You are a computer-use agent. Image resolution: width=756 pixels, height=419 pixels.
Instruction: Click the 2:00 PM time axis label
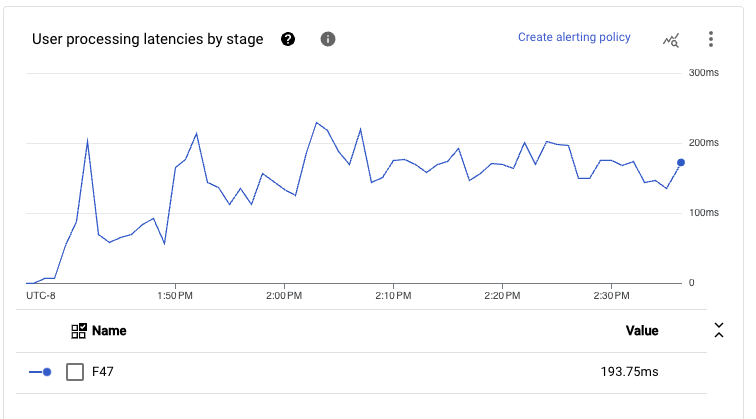pyautogui.click(x=284, y=296)
